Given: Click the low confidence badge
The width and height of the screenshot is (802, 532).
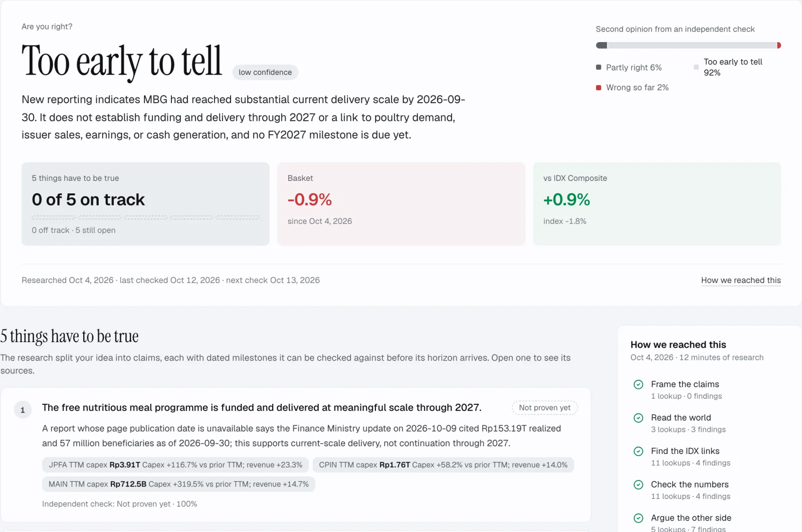Looking at the screenshot, I should click(265, 72).
